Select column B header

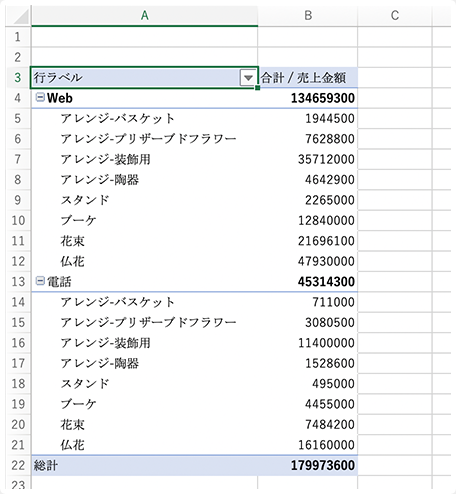[x=308, y=15]
